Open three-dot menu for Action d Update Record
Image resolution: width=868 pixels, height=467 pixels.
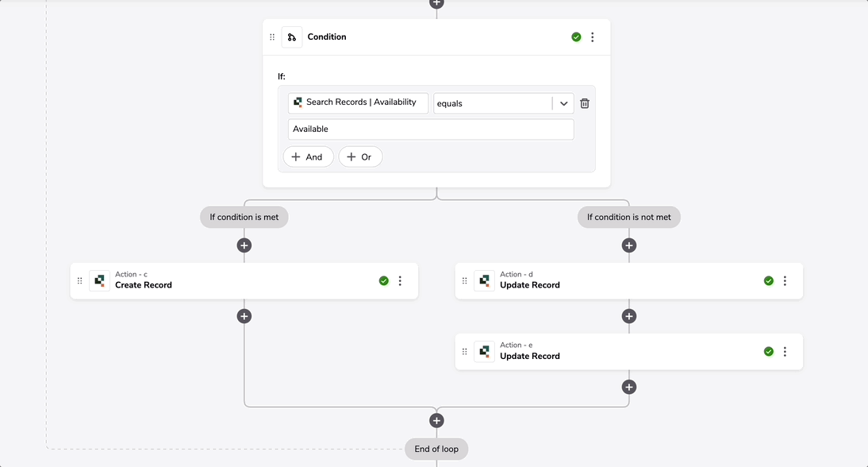click(x=785, y=281)
